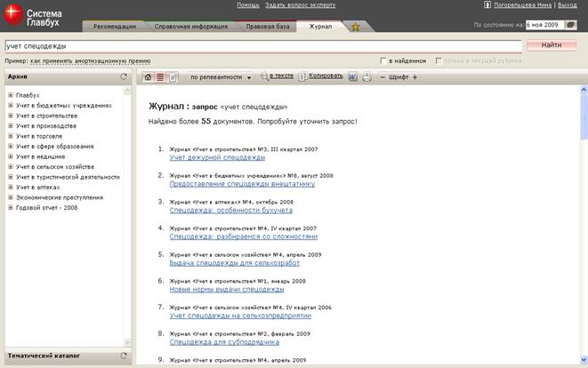Click archive panel scrollbar down arrow
This screenshot has width=588, height=368.
127,342
